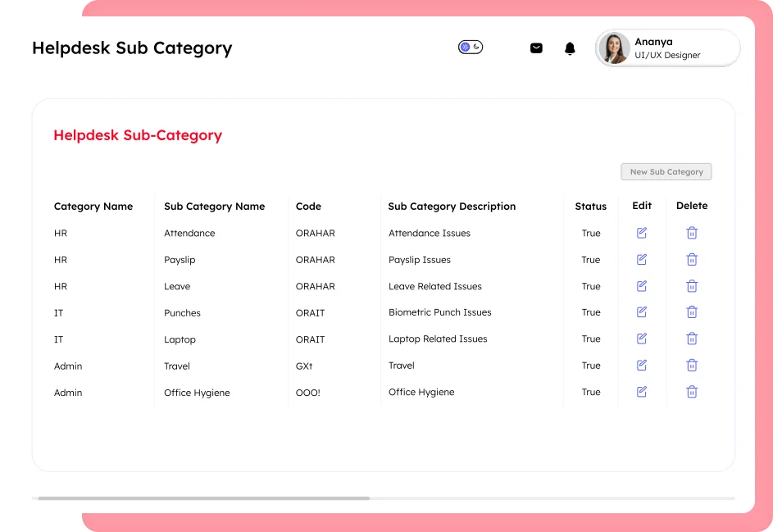Edit the Payslip sub category

click(641, 259)
